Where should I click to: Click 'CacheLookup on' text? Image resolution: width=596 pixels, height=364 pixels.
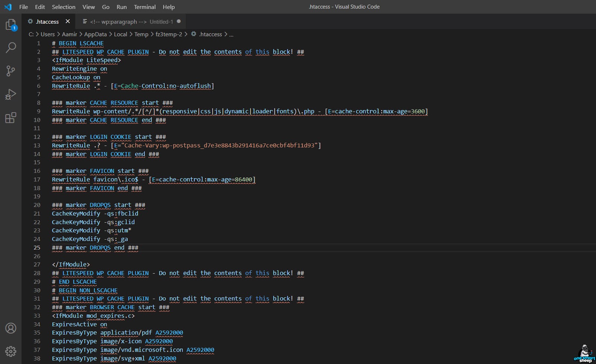click(x=76, y=77)
